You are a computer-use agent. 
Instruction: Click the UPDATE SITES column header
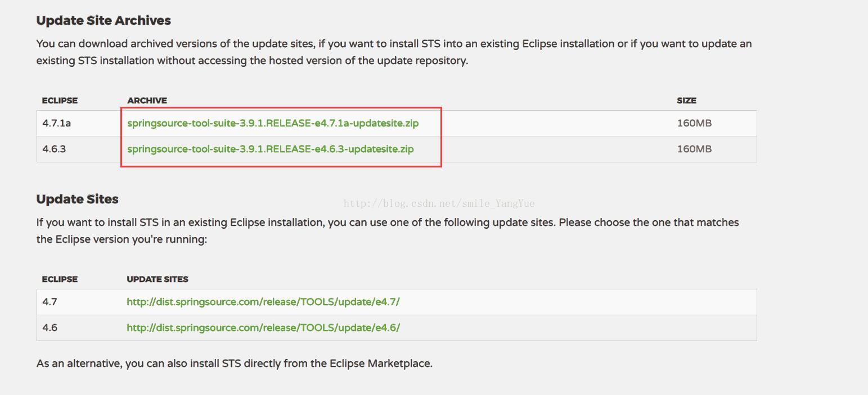(158, 279)
